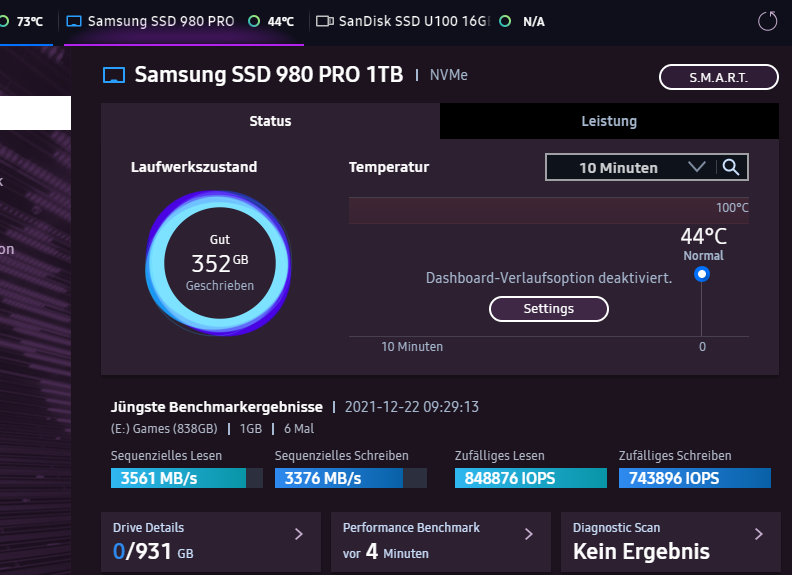
Task: Click the Sequenzielles Lesen 3561 MB/s bar
Action: click(187, 478)
